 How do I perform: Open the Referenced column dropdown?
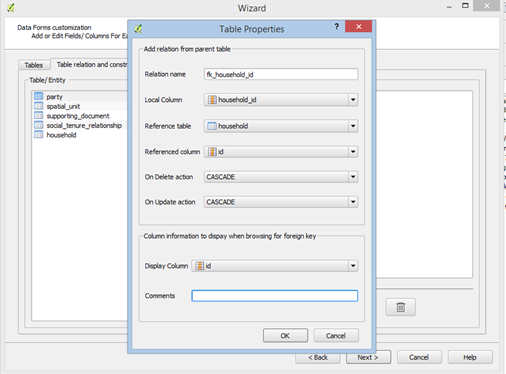pos(353,152)
